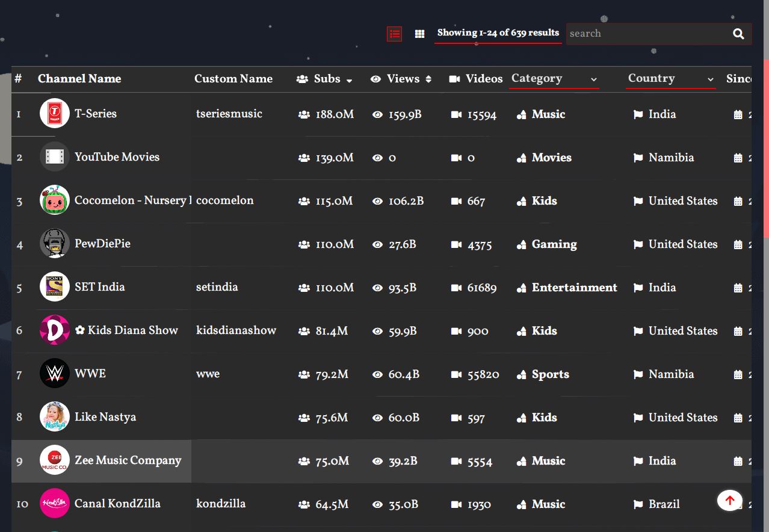Viewport: 769px width, 532px height.
Task: Click the Cocomelon channel avatar
Action: [x=55, y=200]
